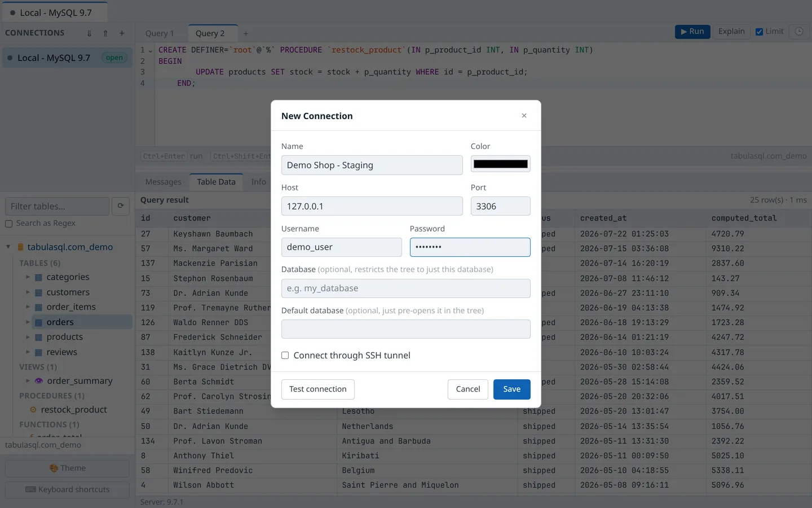The width and height of the screenshot is (812, 508).
Task: Click the products table icon
Action: [38, 337]
